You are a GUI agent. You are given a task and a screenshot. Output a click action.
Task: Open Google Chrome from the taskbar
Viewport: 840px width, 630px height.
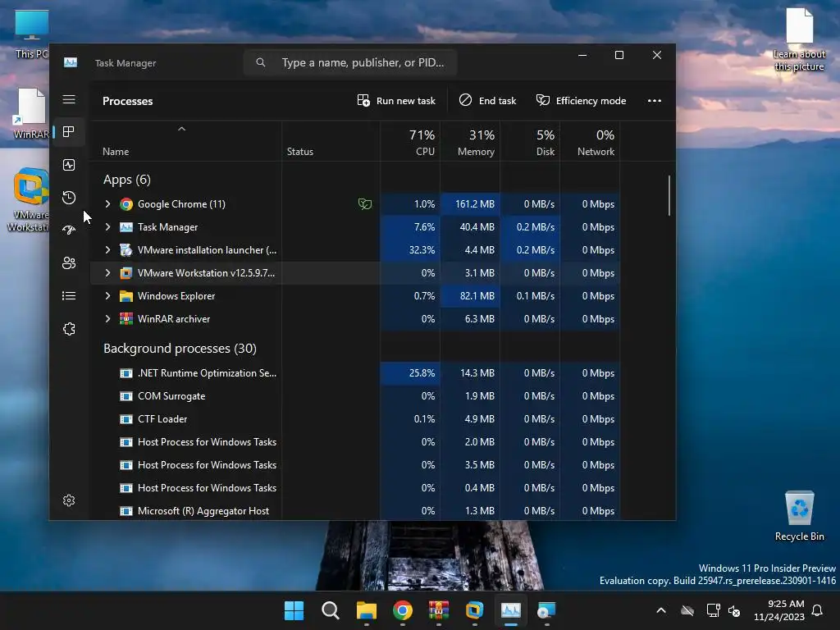402,610
